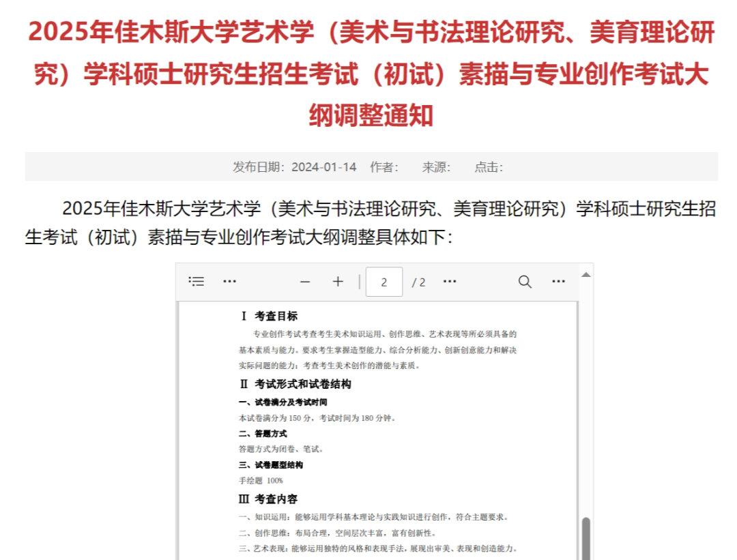Zoom out with the minus icon

click(305, 282)
